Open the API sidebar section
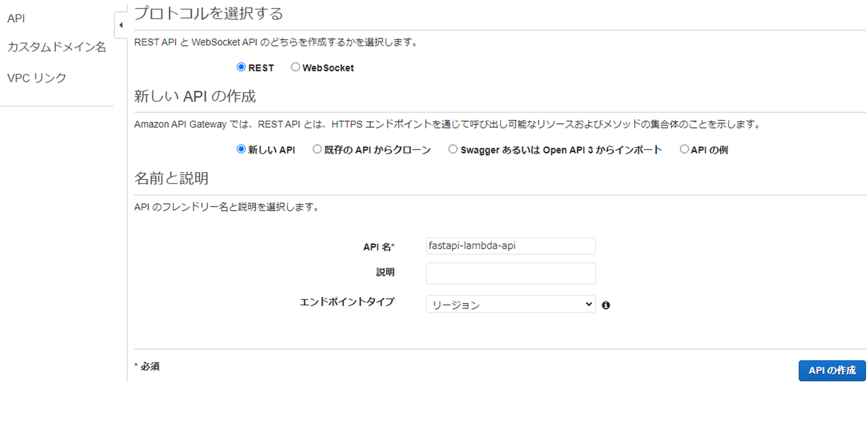This screenshot has width=868, height=424. pos(16,18)
